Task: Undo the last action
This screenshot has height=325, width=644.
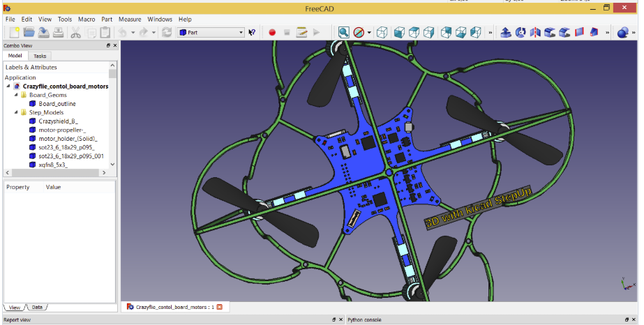Action: click(x=122, y=32)
